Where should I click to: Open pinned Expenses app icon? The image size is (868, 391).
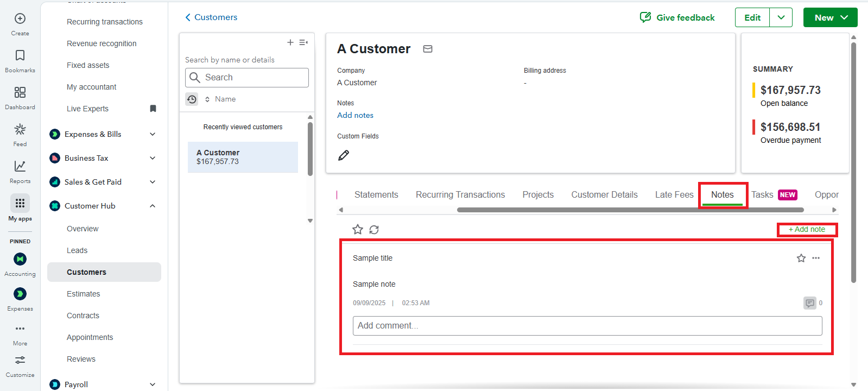point(20,294)
